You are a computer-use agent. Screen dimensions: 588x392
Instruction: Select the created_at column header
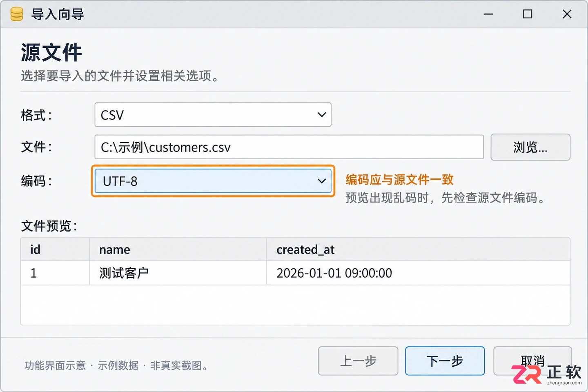[x=418, y=249]
